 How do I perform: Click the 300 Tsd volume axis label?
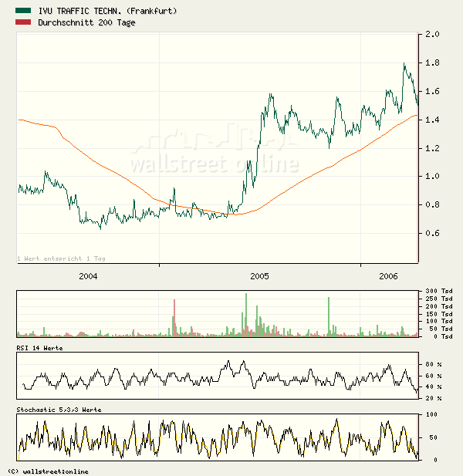[x=434, y=291]
